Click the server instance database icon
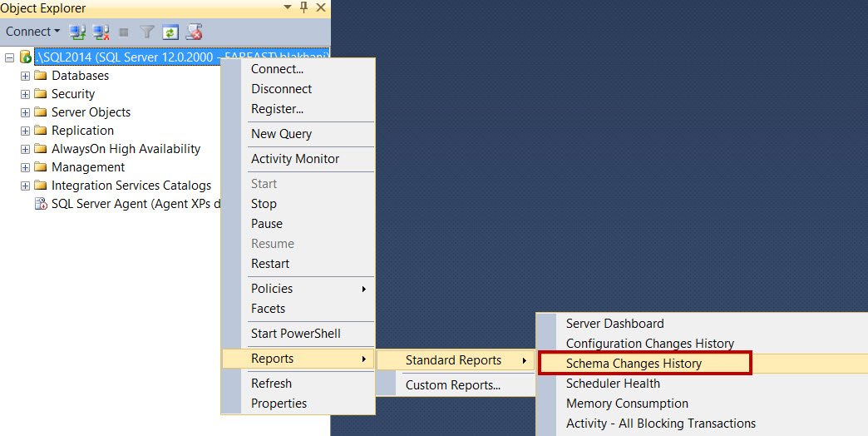The width and height of the screenshot is (868, 436). pos(26,57)
